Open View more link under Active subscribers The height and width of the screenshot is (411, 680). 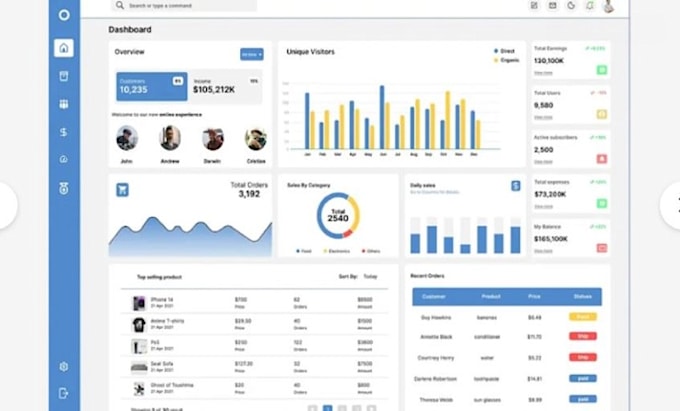click(x=543, y=162)
